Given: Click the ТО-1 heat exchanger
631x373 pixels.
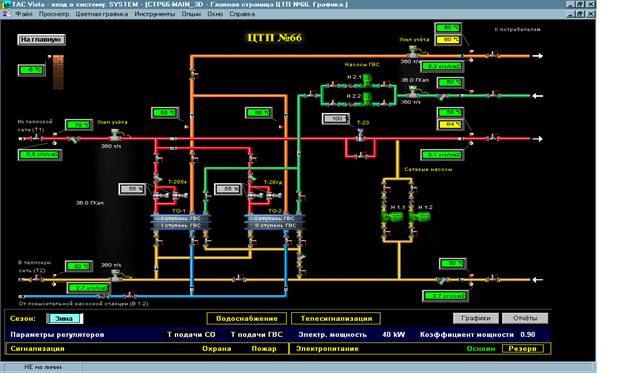Looking at the screenshot, I should pyautogui.click(x=181, y=222).
